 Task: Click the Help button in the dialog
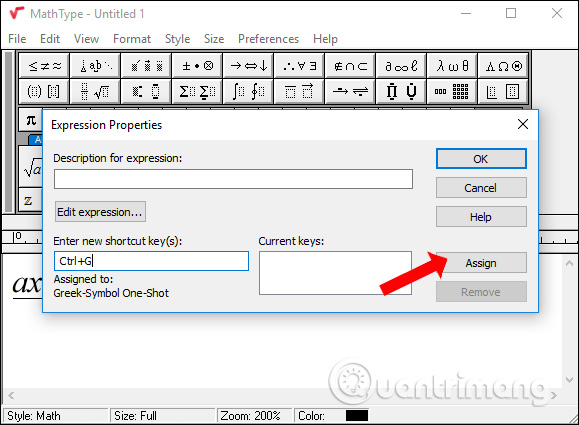pos(481,217)
